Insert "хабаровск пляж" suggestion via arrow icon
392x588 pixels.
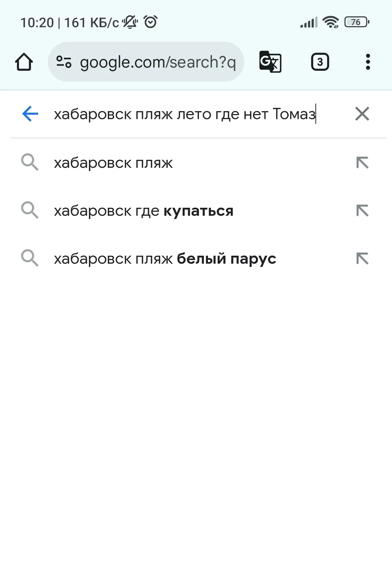[362, 163]
